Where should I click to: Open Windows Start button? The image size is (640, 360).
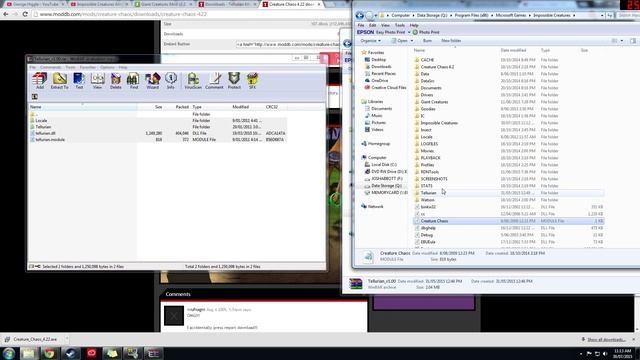pos(9,353)
